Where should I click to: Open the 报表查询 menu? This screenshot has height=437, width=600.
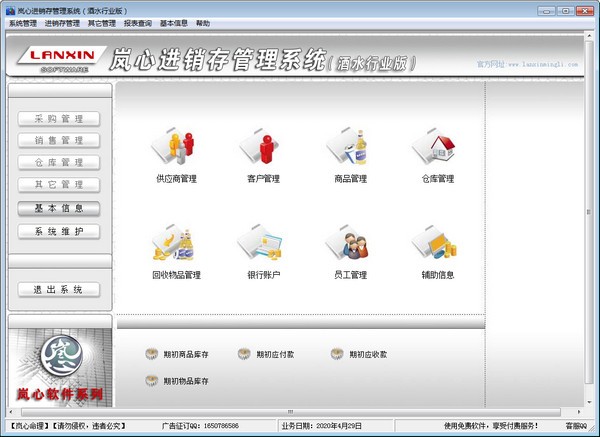(138, 23)
